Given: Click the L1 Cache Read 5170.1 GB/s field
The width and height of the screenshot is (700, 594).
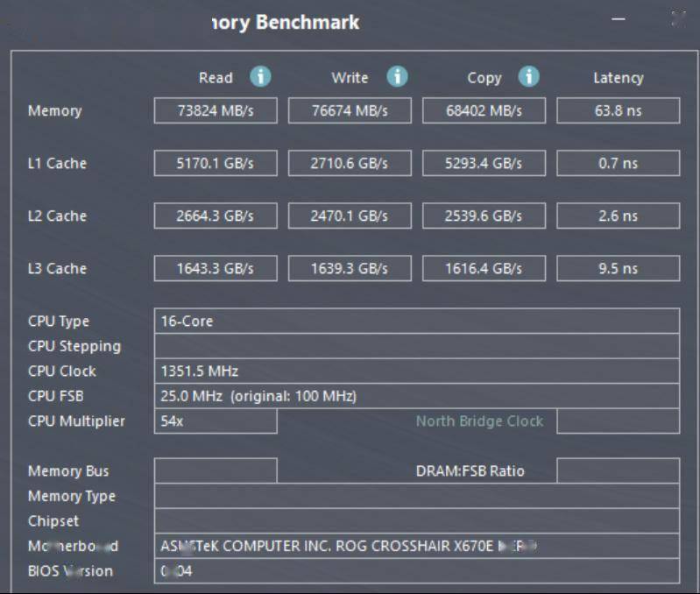Looking at the screenshot, I should point(216,163).
